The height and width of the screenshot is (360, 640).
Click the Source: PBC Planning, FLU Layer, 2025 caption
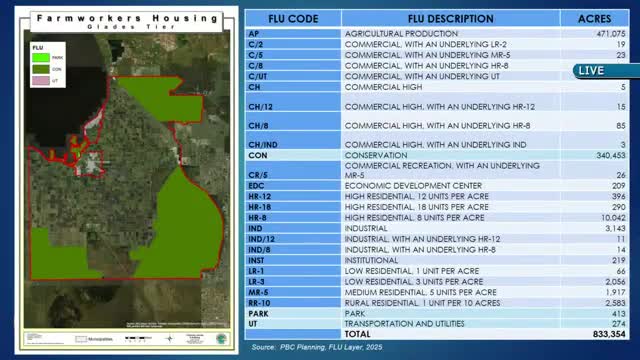(317, 347)
